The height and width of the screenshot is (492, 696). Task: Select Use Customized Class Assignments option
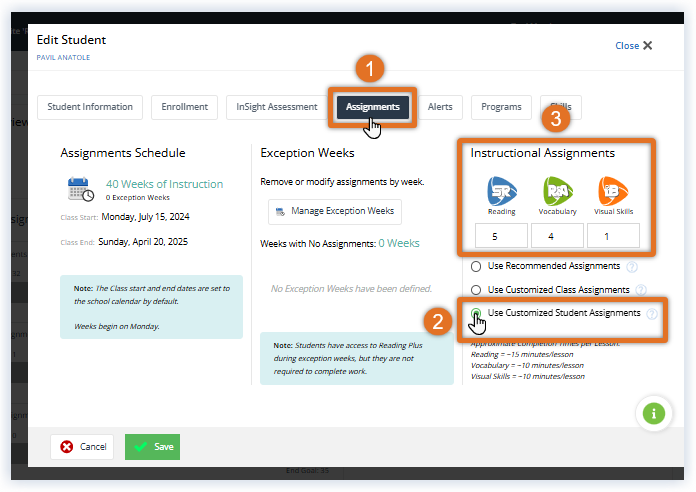tap(476, 290)
